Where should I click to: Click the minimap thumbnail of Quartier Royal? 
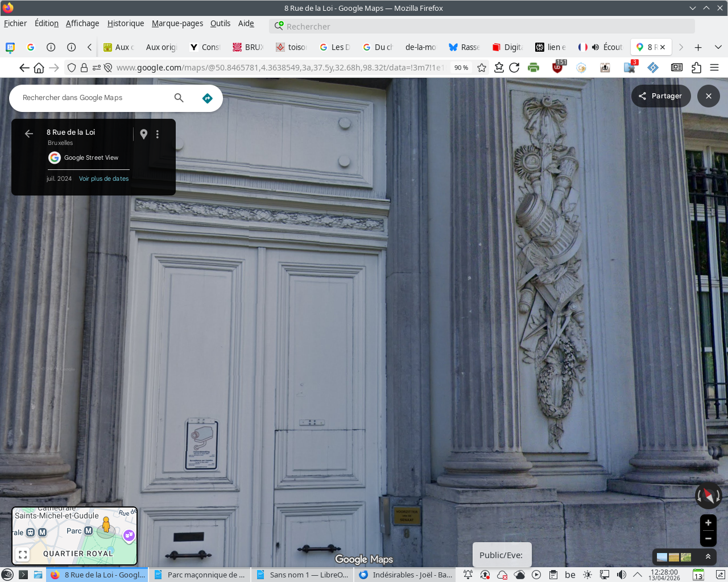pos(75,536)
